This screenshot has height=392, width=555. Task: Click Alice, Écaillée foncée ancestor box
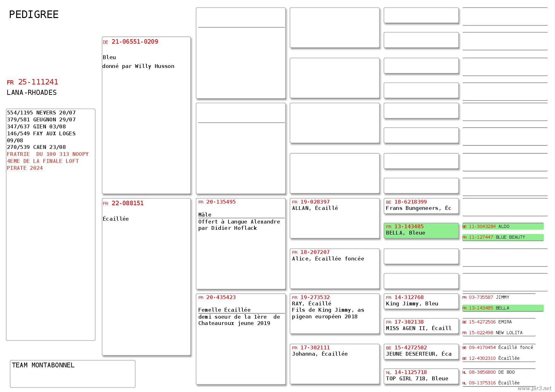tap(334, 269)
